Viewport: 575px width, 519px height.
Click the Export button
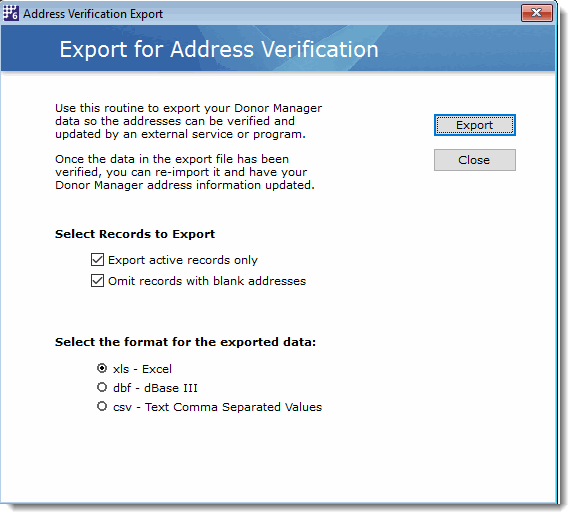tap(475, 125)
